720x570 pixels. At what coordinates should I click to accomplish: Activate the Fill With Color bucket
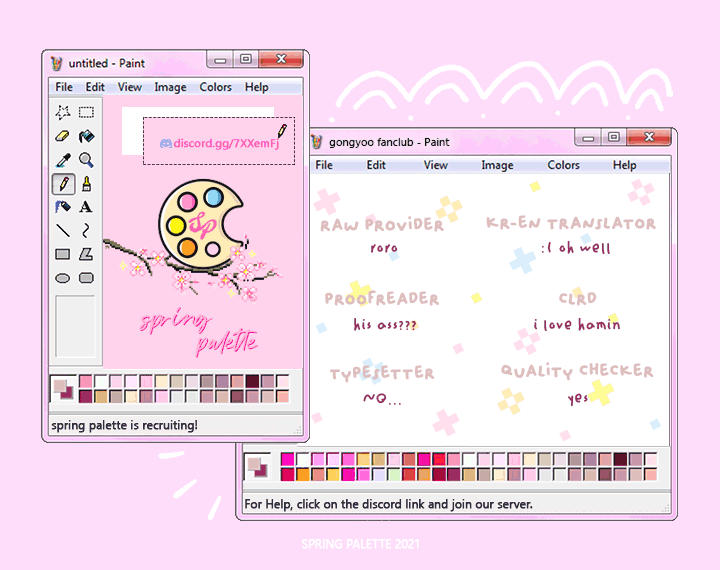(x=87, y=136)
